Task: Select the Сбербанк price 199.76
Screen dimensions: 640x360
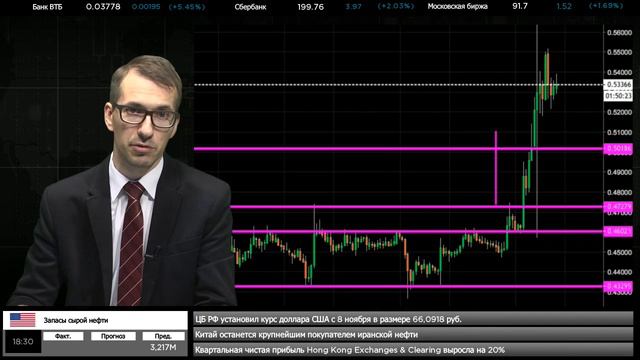Action: click(311, 7)
